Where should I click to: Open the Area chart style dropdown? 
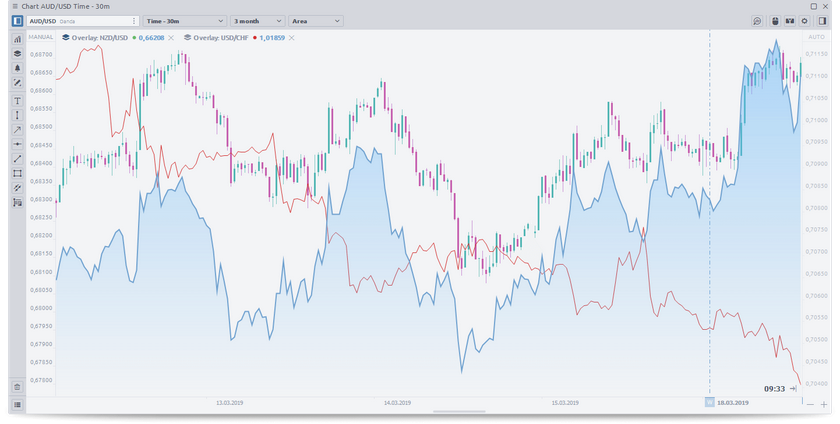coord(315,21)
